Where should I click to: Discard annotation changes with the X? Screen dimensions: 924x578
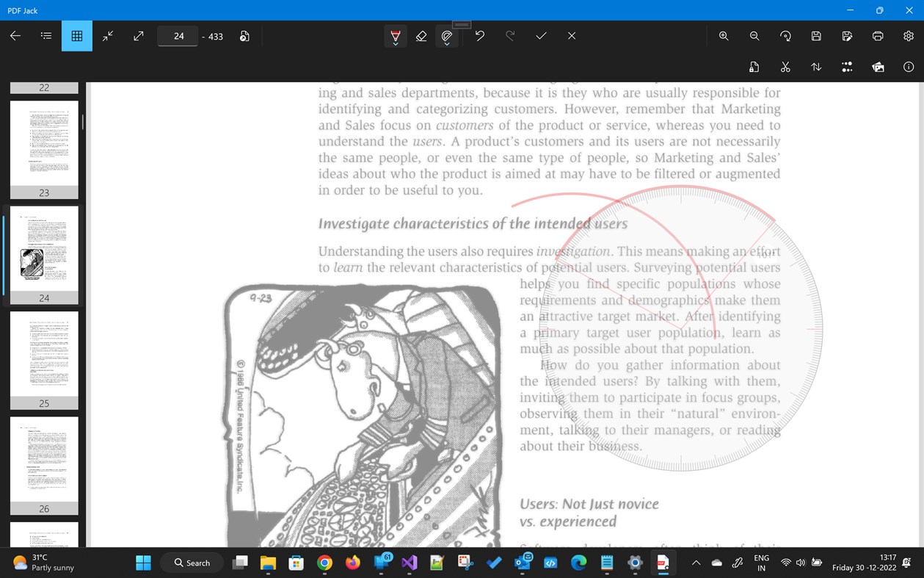571,35
